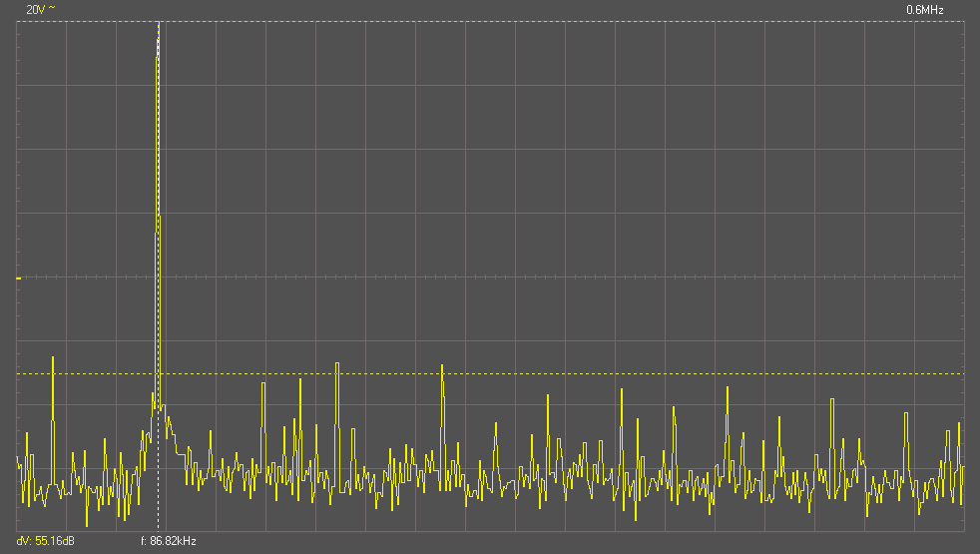Click the tip of the tallest spectrum peak
Image resolution: width=980 pixels, height=554 pixels.
pyautogui.click(x=158, y=24)
